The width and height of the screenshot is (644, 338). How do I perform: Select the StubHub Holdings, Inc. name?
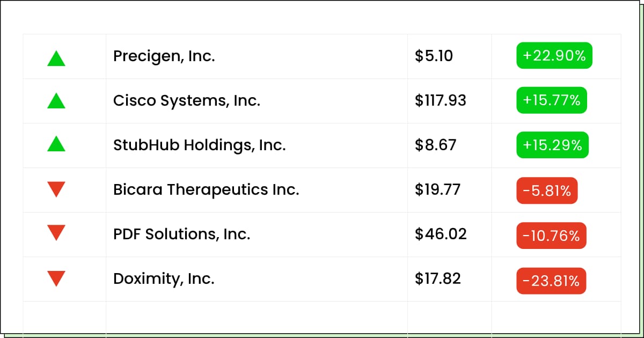[x=200, y=145]
